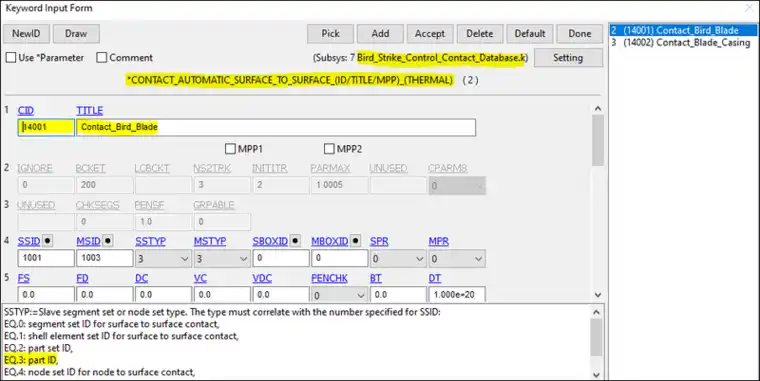Click the MBOXID label link
Screen dimensions: 760x381
[x=330, y=241]
